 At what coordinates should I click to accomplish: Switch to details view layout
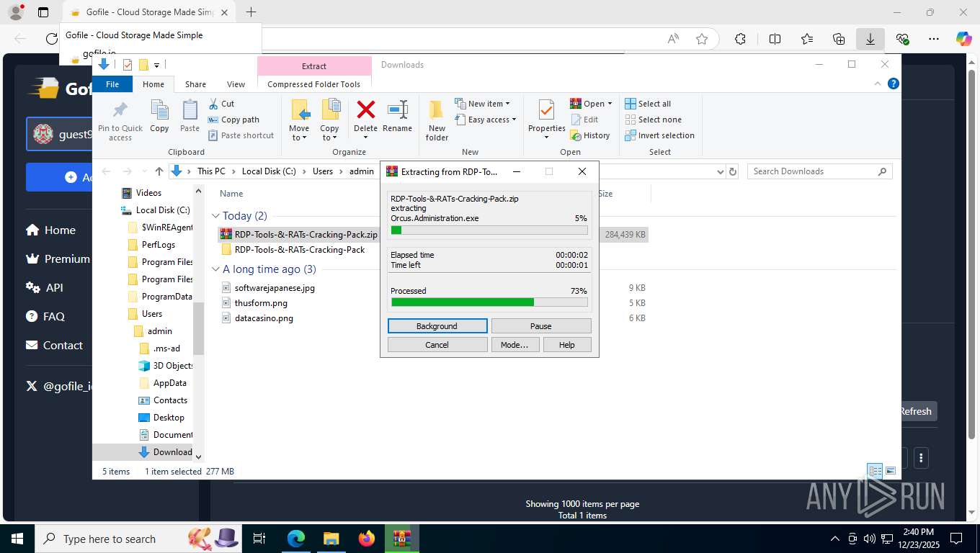click(875, 471)
